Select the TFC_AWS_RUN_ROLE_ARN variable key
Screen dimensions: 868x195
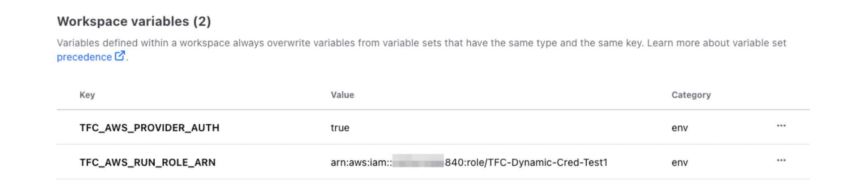(148, 162)
